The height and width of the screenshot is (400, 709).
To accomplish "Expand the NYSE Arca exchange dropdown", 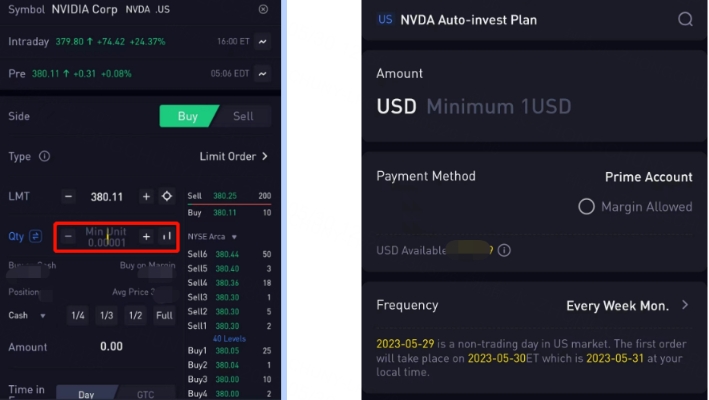I will [x=212, y=237].
